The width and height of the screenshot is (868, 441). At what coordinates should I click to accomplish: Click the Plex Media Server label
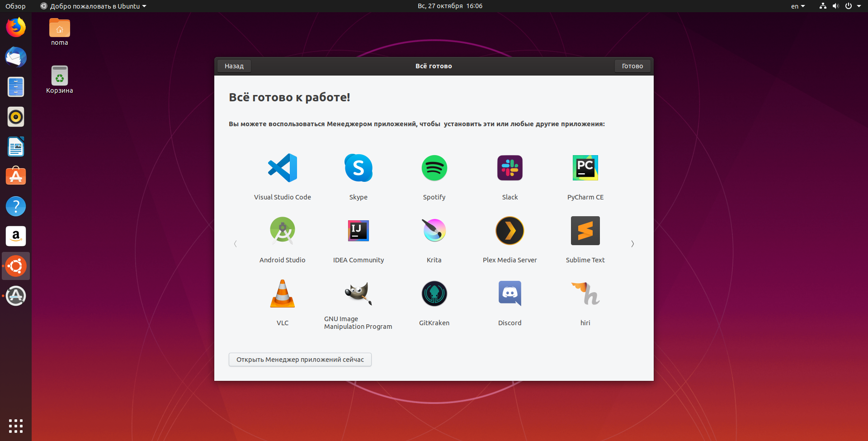pyautogui.click(x=510, y=260)
